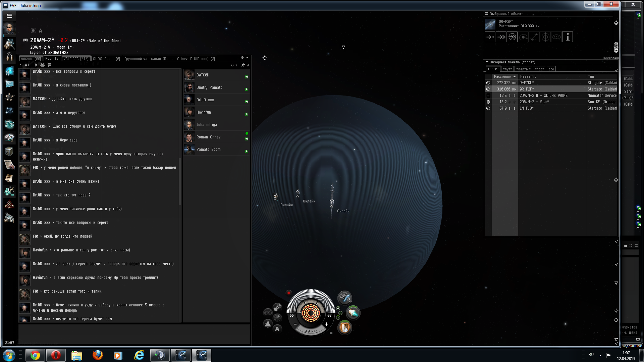Image resolution: width=644 pixels, height=362 pixels.
Task: Select the все overview tab
Action: coord(551,69)
